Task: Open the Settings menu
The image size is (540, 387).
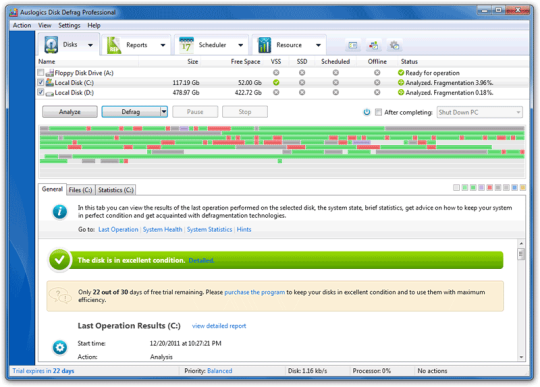Action: click(69, 25)
